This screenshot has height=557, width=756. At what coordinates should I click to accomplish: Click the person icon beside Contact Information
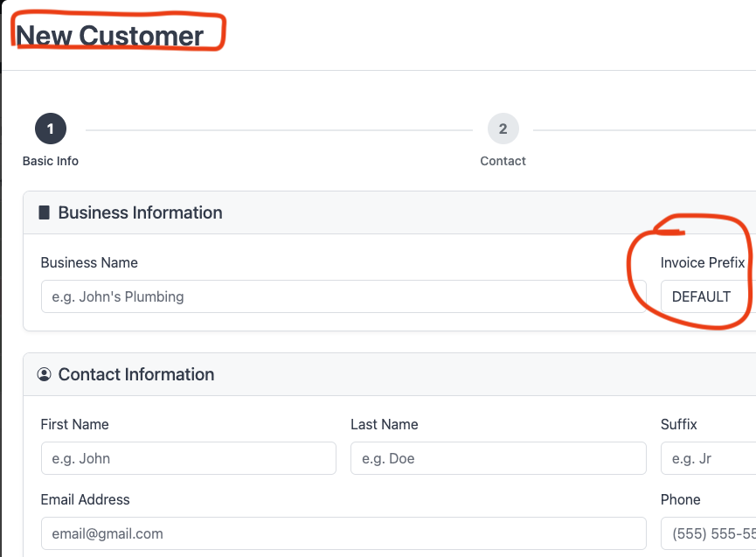pyautogui.click(x=45, y=374)
